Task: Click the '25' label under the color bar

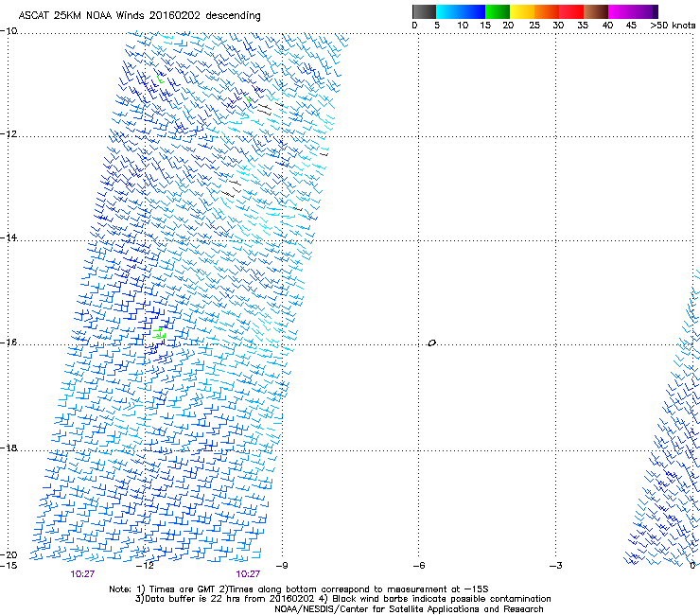Action: (534, 26)
